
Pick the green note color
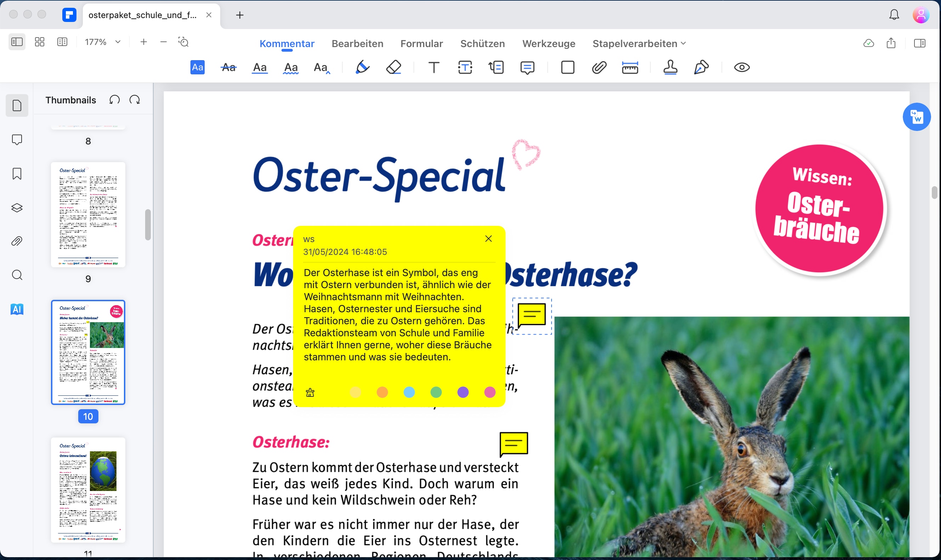(x=436, y=392)
